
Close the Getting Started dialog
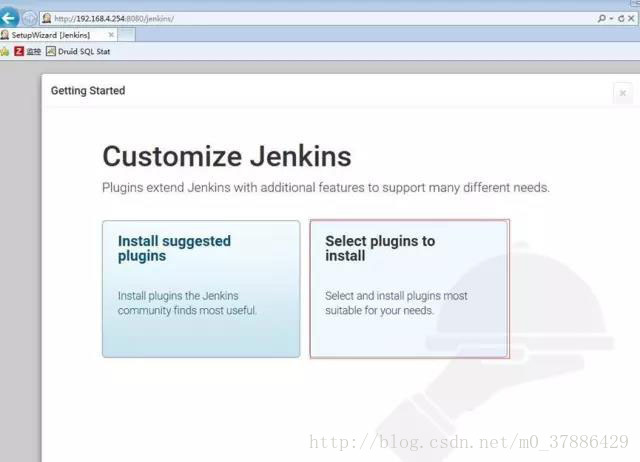click(623, 93)
